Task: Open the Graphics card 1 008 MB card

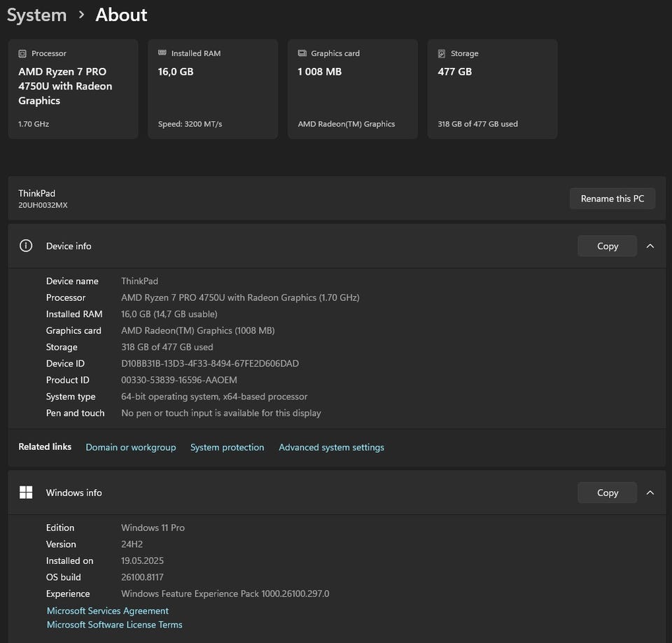Action: click(353, 89)
